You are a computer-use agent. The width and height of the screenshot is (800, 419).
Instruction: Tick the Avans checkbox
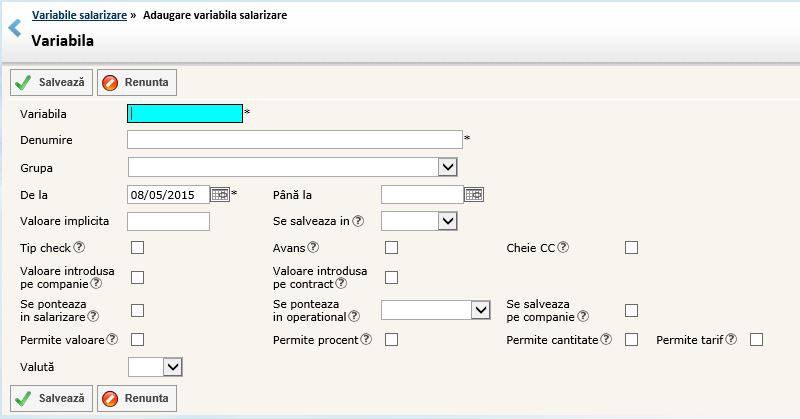391,248
